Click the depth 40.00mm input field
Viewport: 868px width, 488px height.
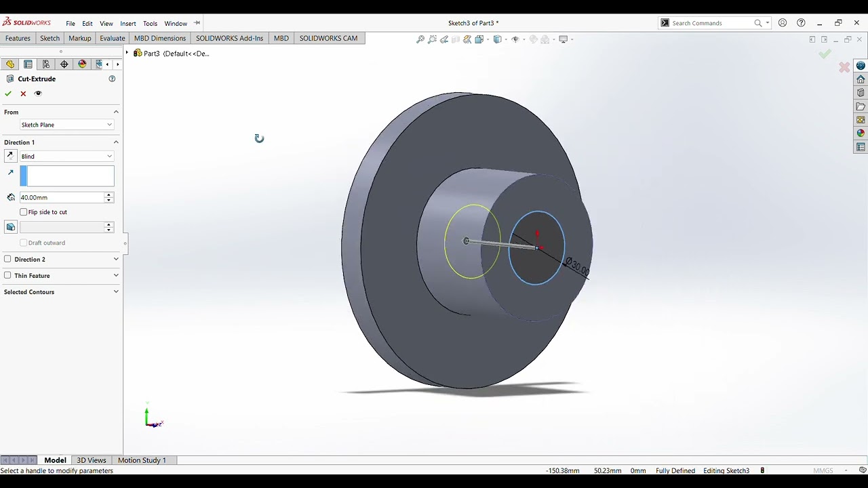click(x=62, y=197)
